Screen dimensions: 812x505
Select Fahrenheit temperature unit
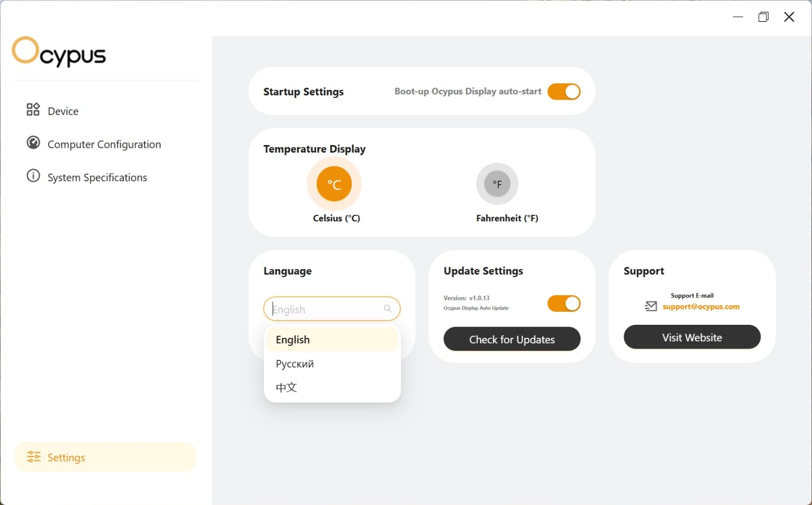point(497,184)
